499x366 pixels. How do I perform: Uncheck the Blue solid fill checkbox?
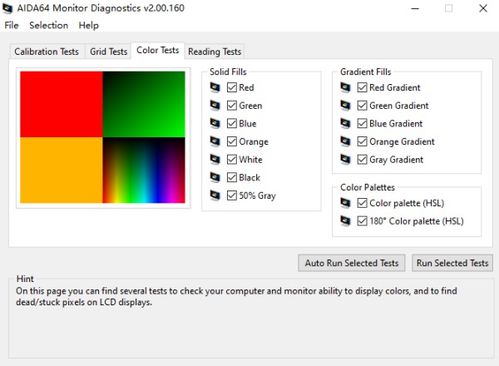(232, 123)
